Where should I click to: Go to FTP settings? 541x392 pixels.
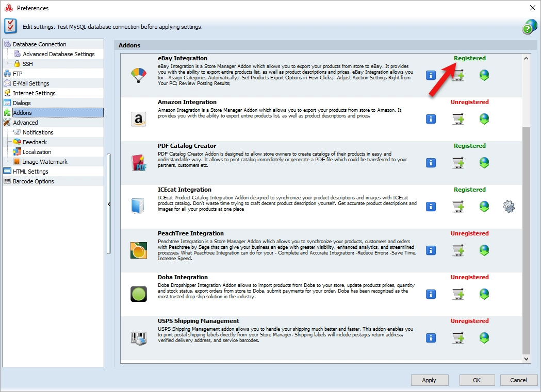(17, 74)
